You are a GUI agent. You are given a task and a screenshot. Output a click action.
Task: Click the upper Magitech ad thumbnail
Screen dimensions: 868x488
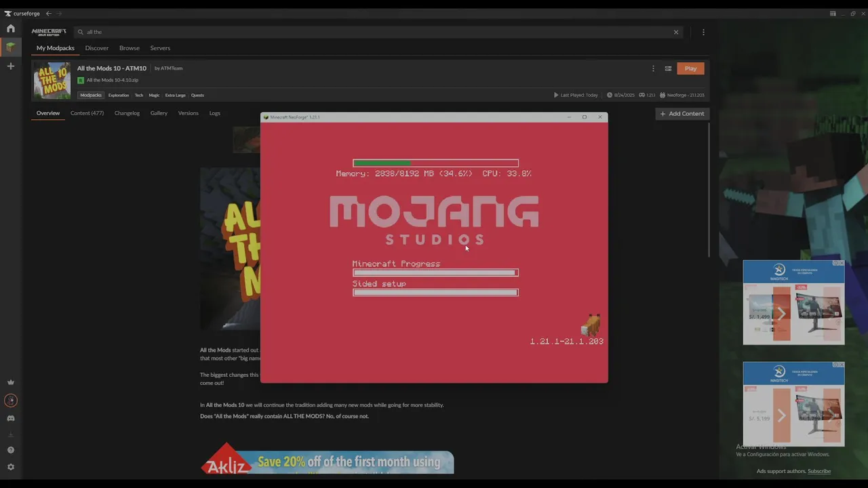pyautogui.click(x=793, y=302)
